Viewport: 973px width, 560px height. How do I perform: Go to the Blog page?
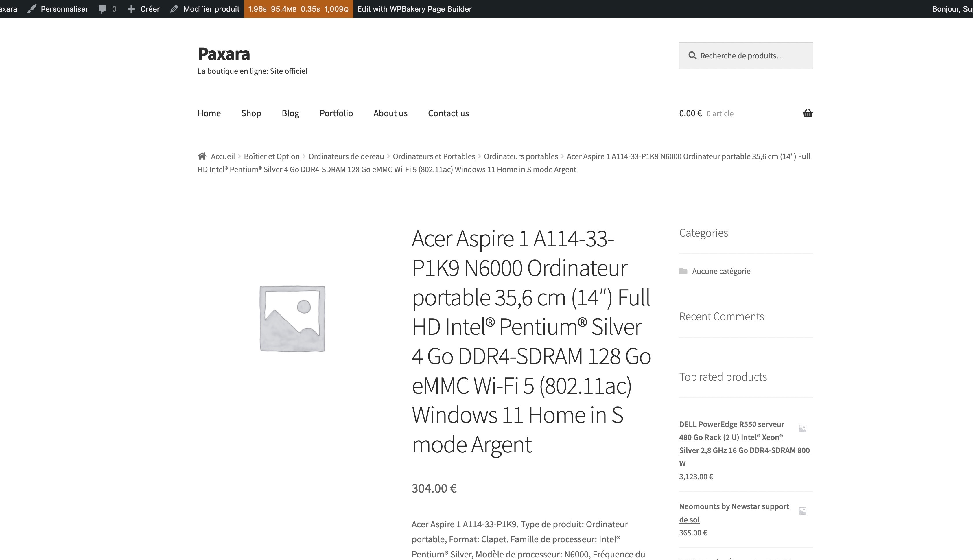(x=290, y=113)
